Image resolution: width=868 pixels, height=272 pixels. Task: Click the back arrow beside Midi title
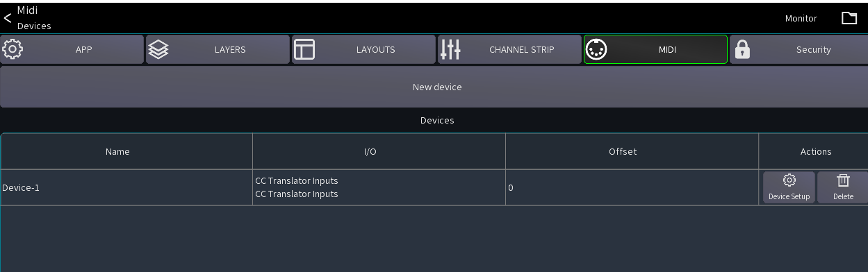8,18
